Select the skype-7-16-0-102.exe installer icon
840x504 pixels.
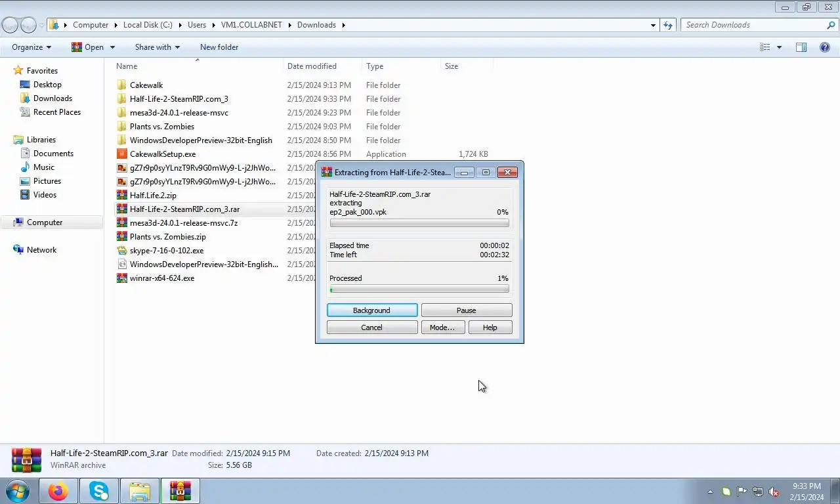click(121, 250)
